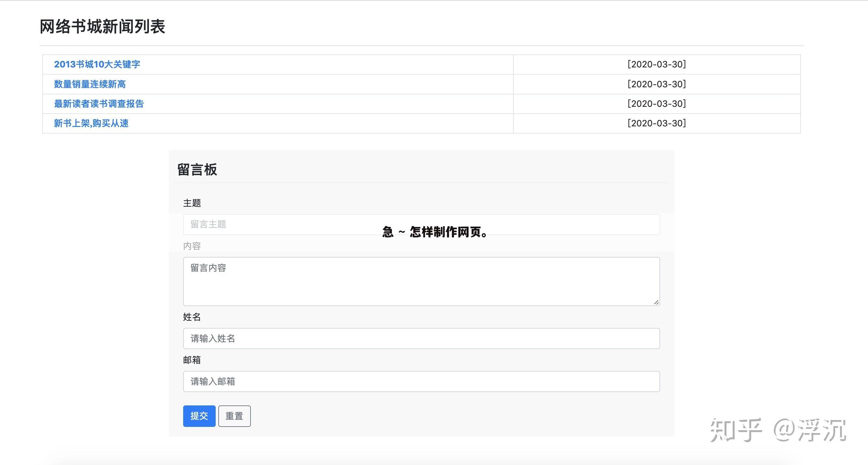Focus the 请输入邮箱 email field
The height and width of the screenshot is (465, 868).
pos(421,381)
